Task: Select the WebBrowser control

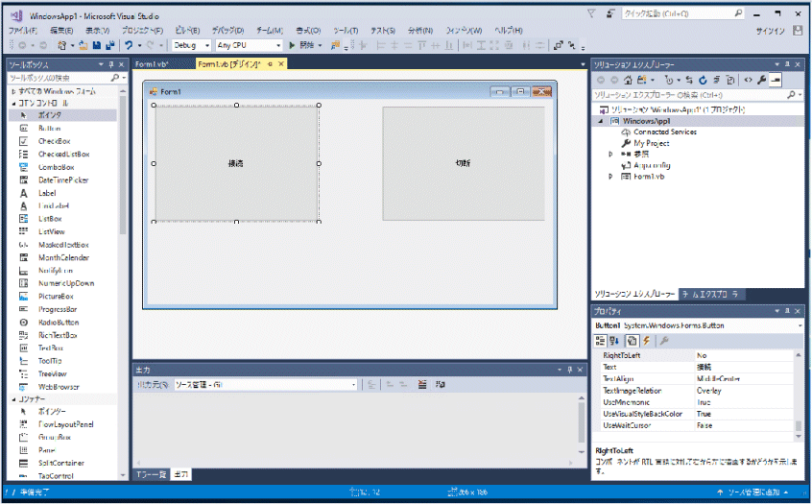Action: tap(59, 387)
